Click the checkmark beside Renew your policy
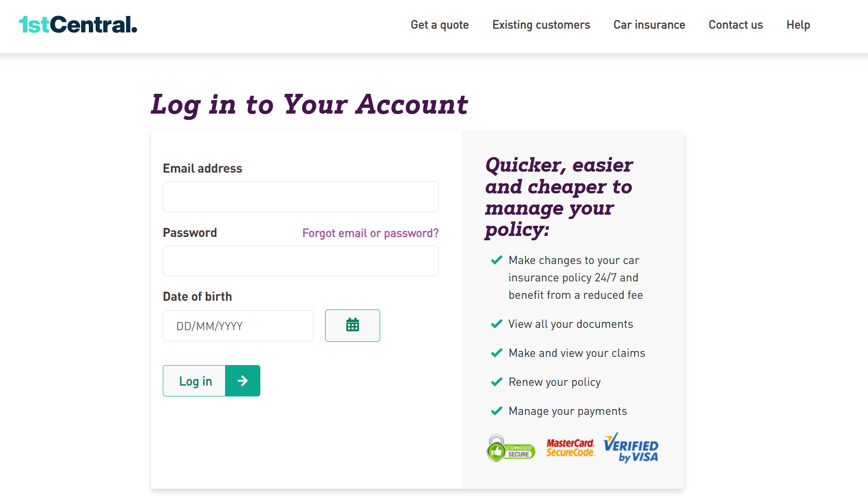868x498 pixels. tap(497, 382)
